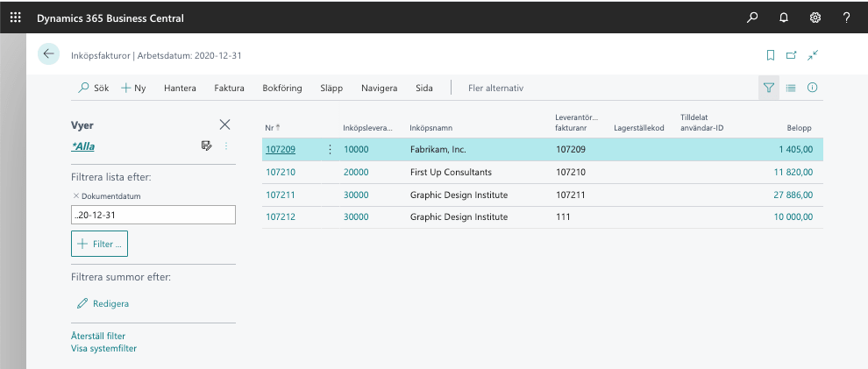
Task: Open the settings gear
Action: coord(815,18)
